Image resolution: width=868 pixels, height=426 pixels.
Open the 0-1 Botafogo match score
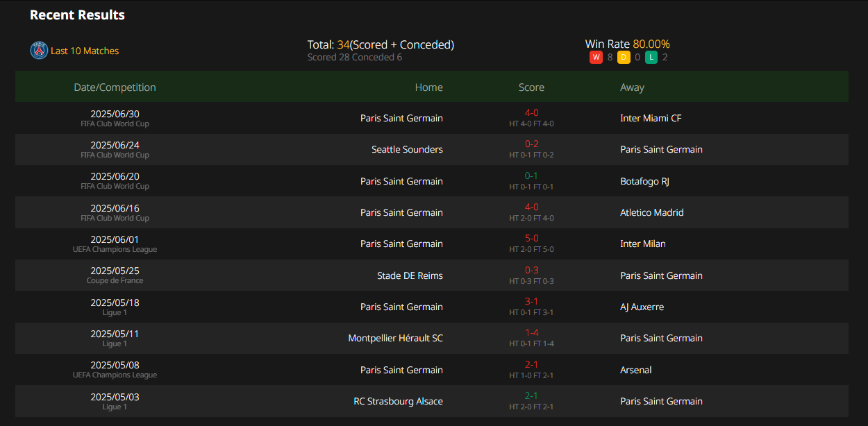(531, 176)
